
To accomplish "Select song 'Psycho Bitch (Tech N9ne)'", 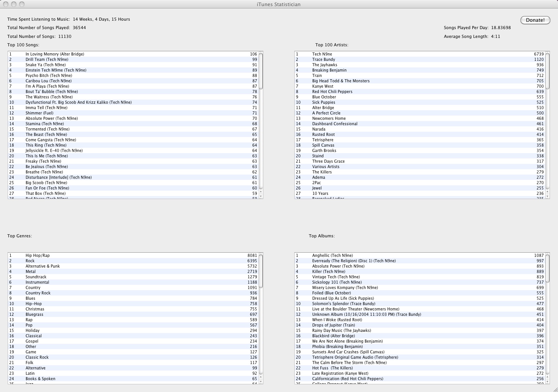I will click(x=133, y=75).
